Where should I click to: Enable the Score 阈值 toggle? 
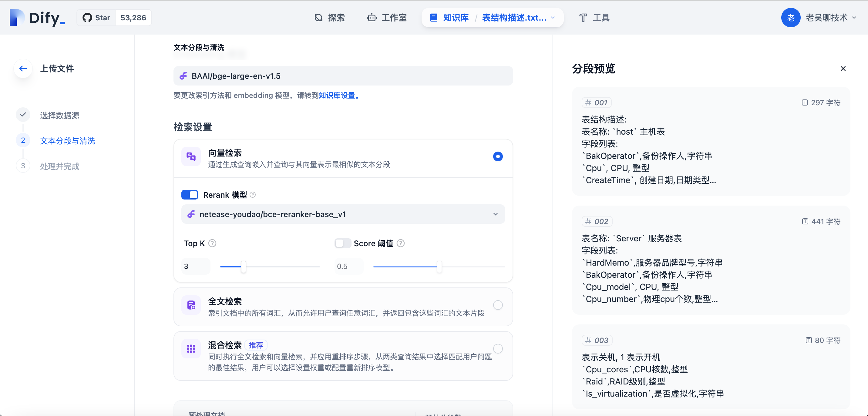(343, 243)
